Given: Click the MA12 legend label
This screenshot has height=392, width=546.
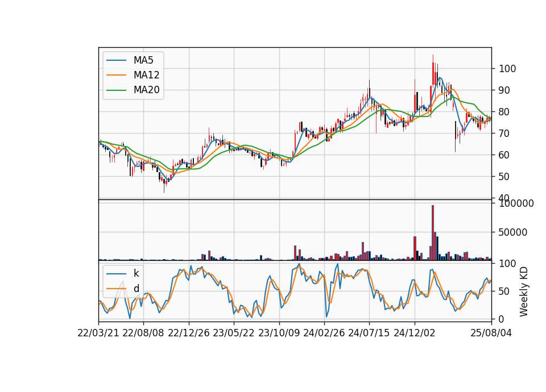Looking at the screenshot, I should (147, 75).
